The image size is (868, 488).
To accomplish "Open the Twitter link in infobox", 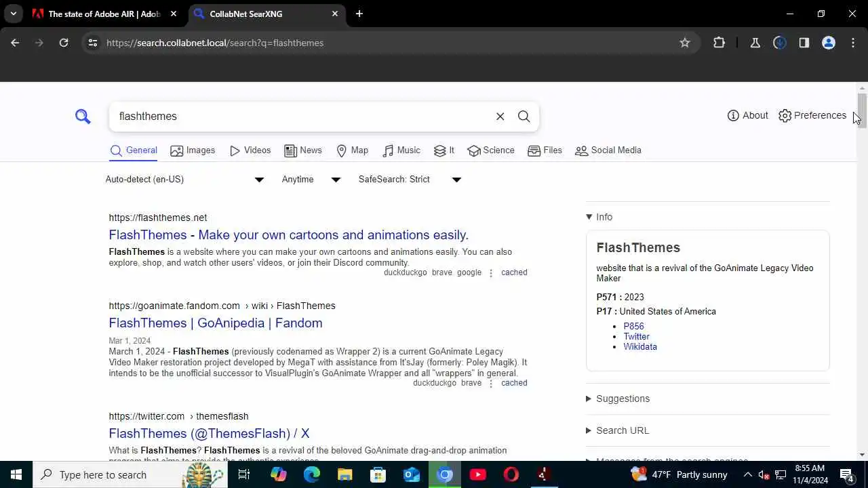I will (637, 336).
